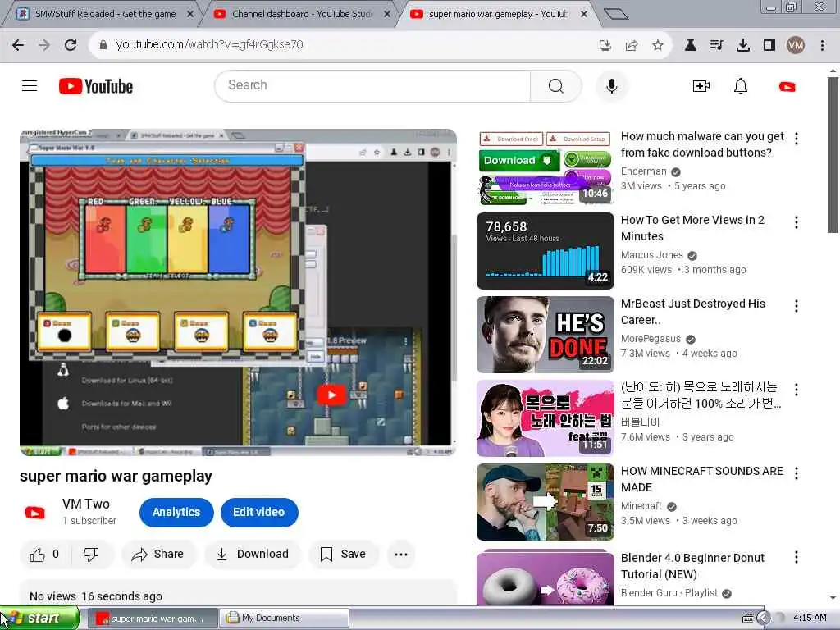Open the VM Two channel name
This screenshot has width=840, height=630.
[x=85, y=504]
